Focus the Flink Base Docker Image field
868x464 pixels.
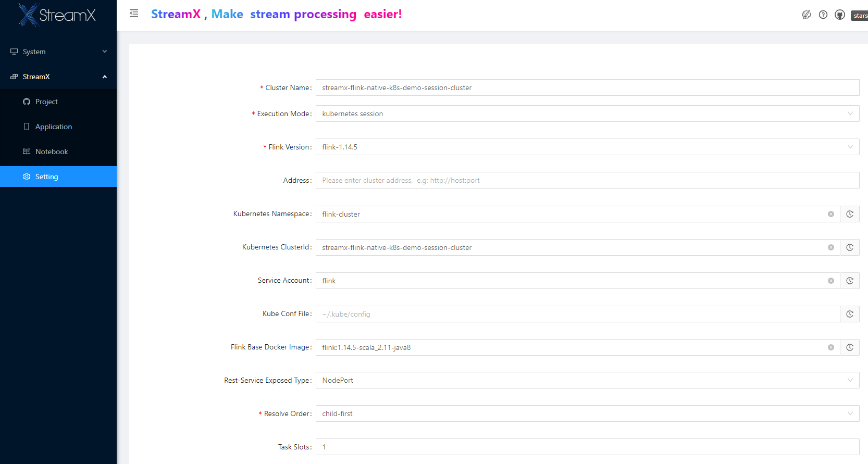578,347
